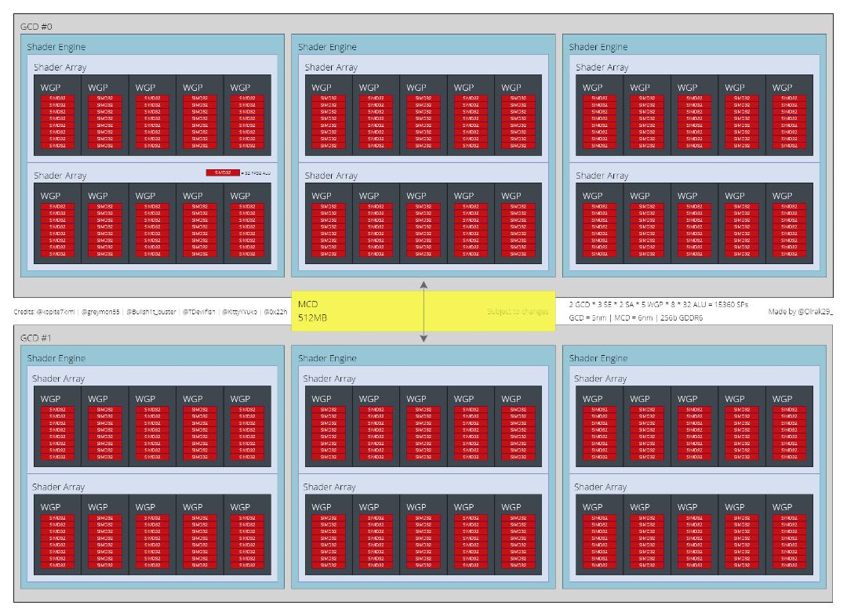Click the GCD #1 label
The height and width of the screenshot is (616, 847).
tap(35, 338)
